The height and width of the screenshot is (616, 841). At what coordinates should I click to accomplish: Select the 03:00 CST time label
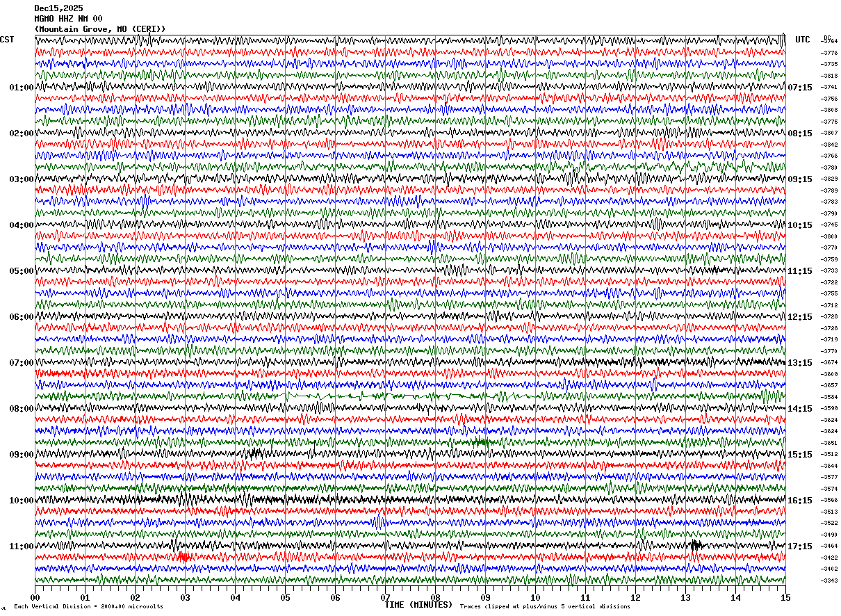point(22,179)
